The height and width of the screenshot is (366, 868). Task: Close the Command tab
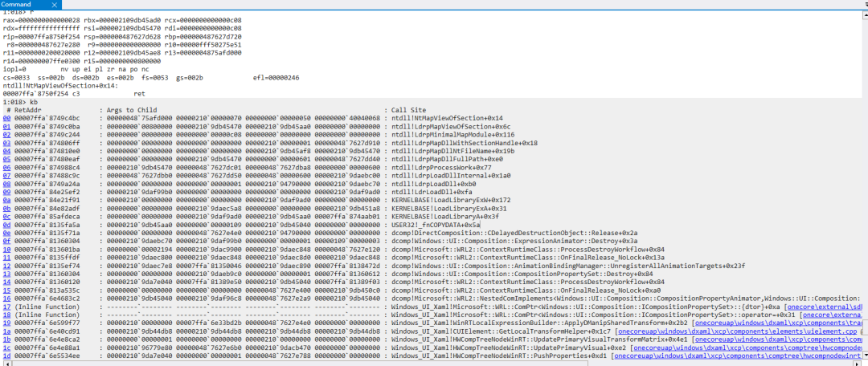pyautogui.click(x=55, y=5)
